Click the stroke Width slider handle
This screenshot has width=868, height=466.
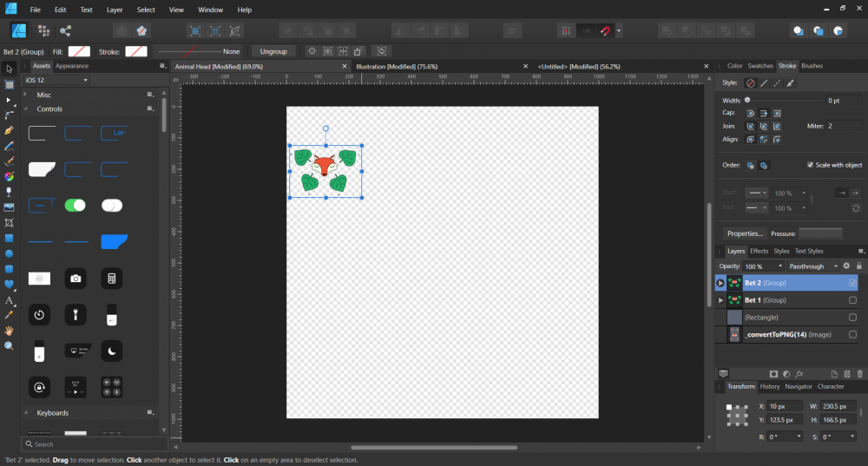point(747,101)
